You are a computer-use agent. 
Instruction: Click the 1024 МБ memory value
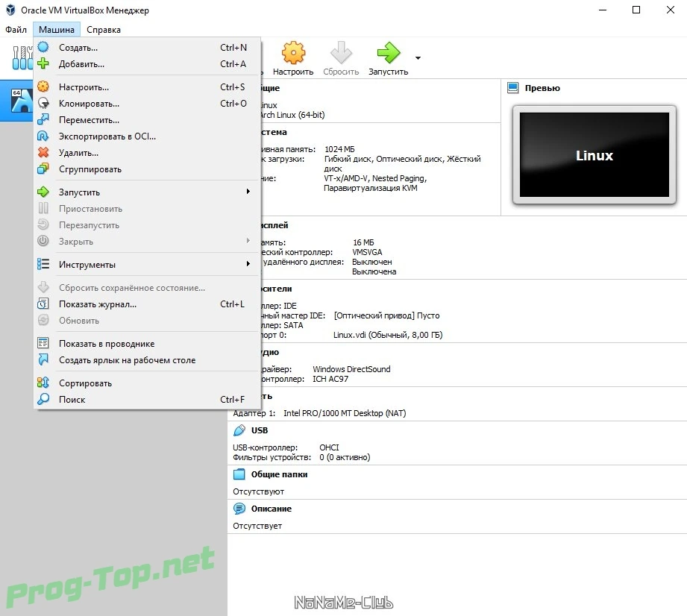tap(339, 149)
